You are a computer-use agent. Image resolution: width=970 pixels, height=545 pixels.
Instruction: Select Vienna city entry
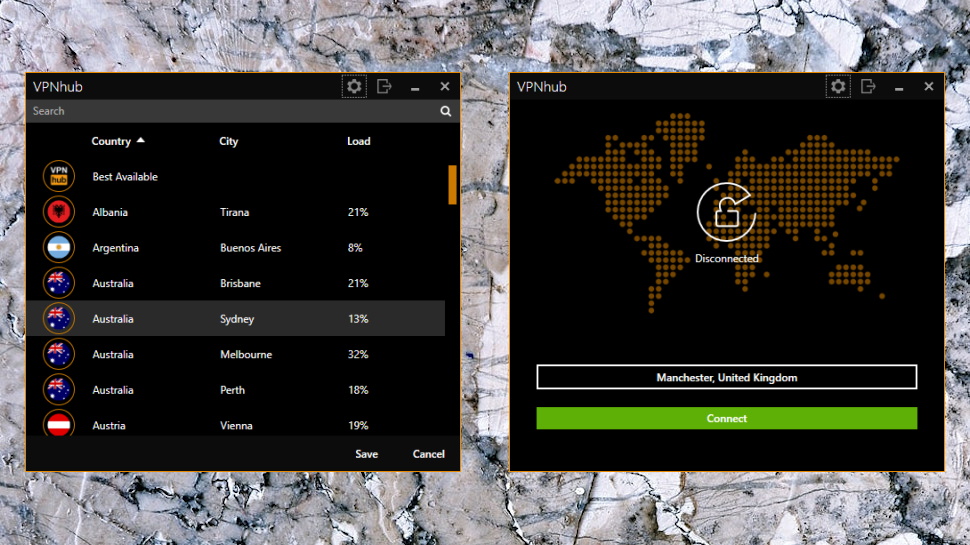coord(236,426)
